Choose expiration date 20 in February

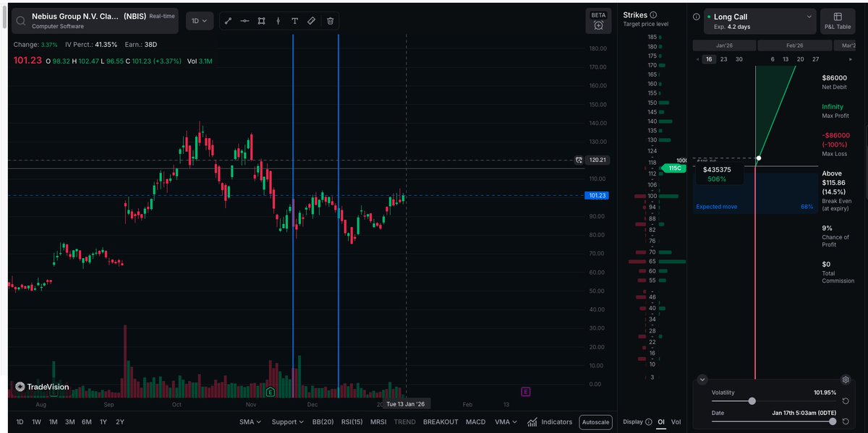[800, 59]
